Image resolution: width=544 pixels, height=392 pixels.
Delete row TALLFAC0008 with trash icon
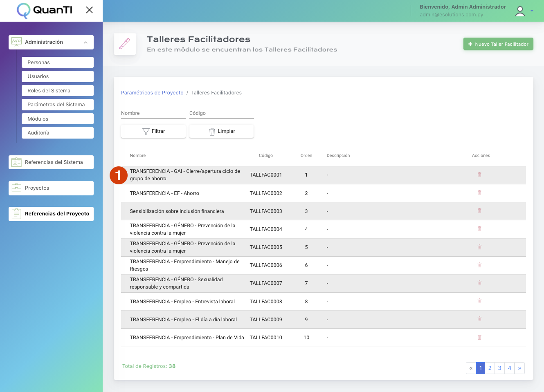click(x=479, y=301)
